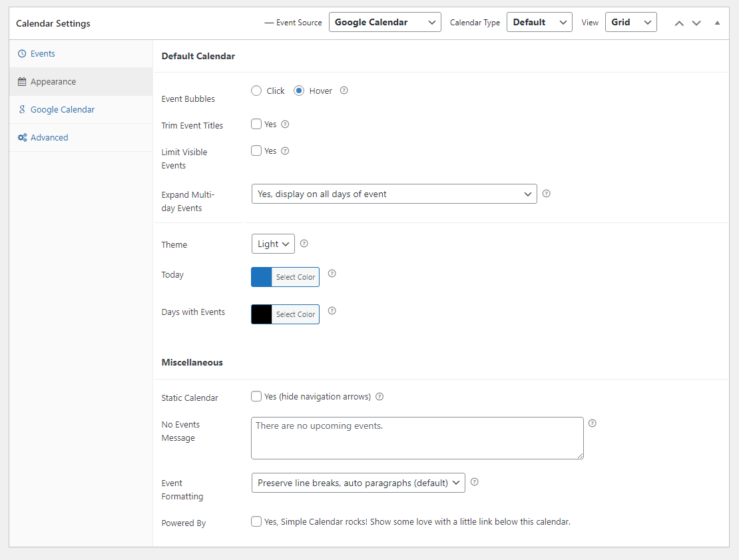This screenshot has width=739, height=560.
Task: Click the textarea resize handle corner
Action: [580, 455]
